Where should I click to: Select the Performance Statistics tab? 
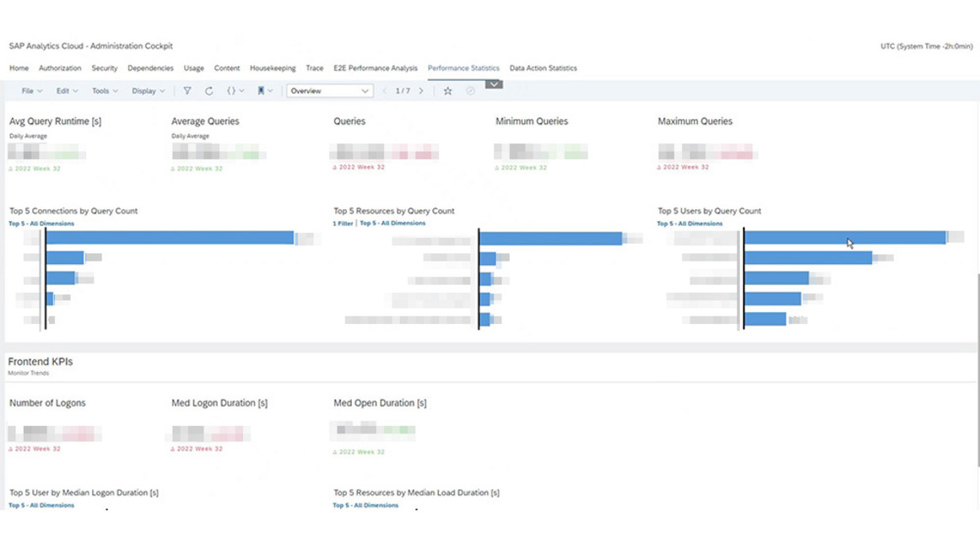click(463, 68)
